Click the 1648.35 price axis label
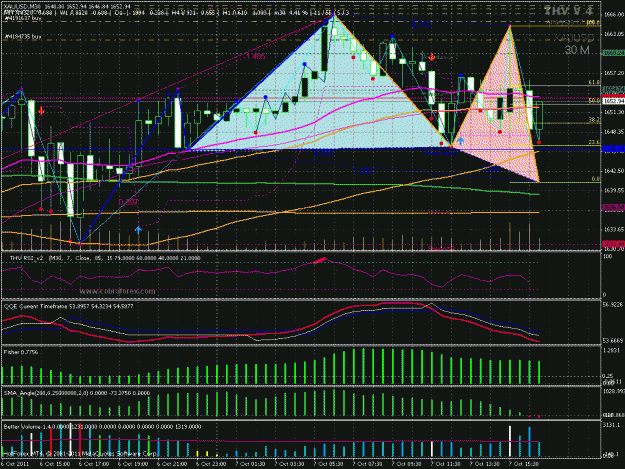 614,131
